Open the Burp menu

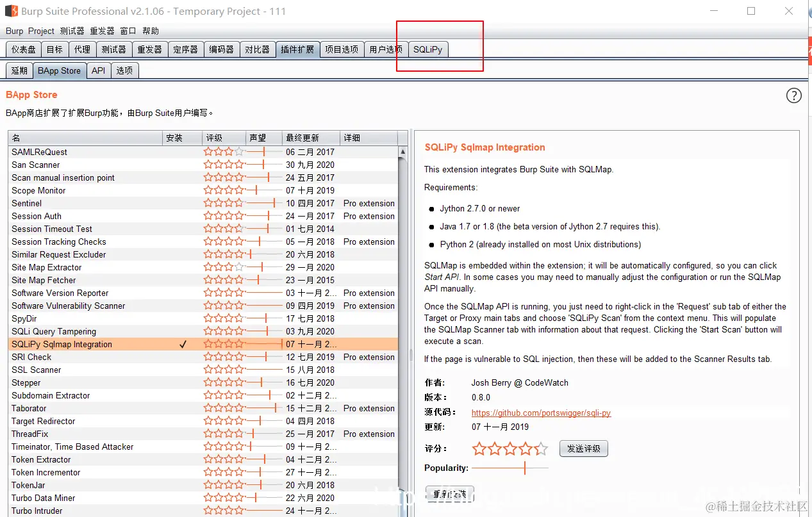pos(14,31)
